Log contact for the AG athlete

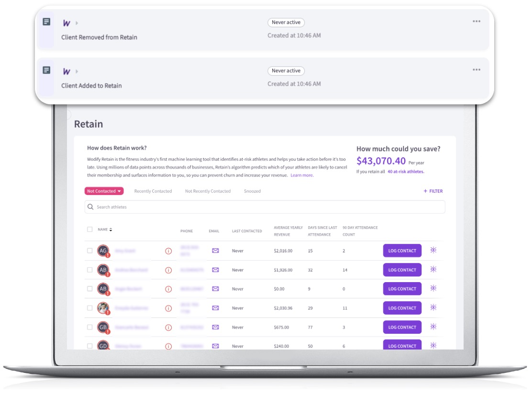[402, 251]
